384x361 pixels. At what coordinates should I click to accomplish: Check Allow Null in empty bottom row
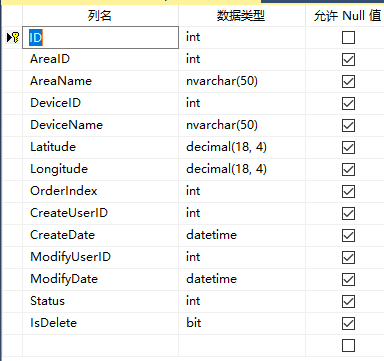348,345
